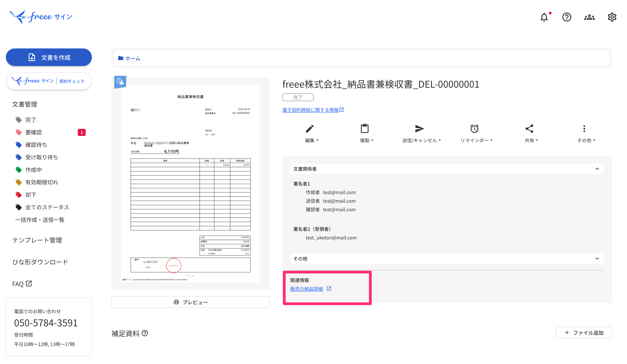Viewport: 627px width, 364px height.
Task: Click the red 1 badge on 要確認
Action: click(82, 132)
